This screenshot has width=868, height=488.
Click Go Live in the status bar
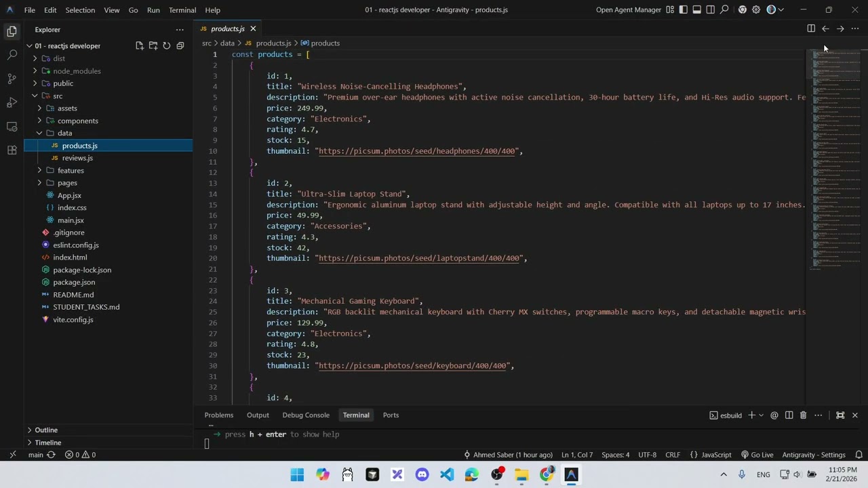(757, 455)
